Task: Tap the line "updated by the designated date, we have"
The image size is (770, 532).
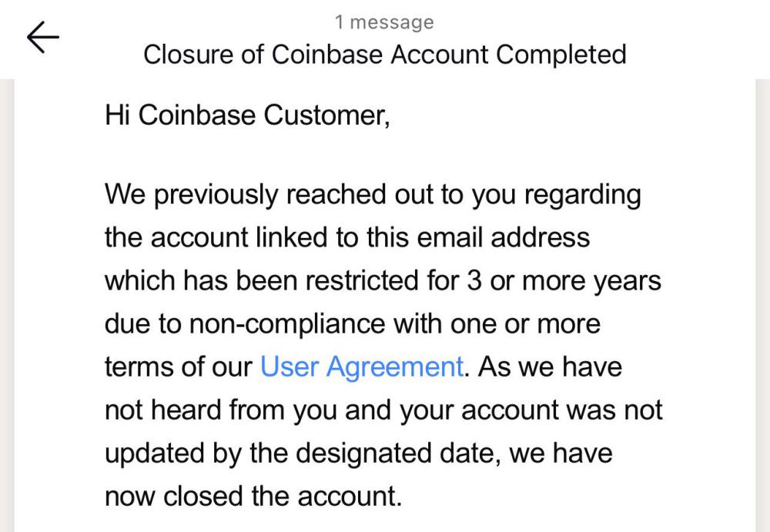Action: click(x=359, y=453)
